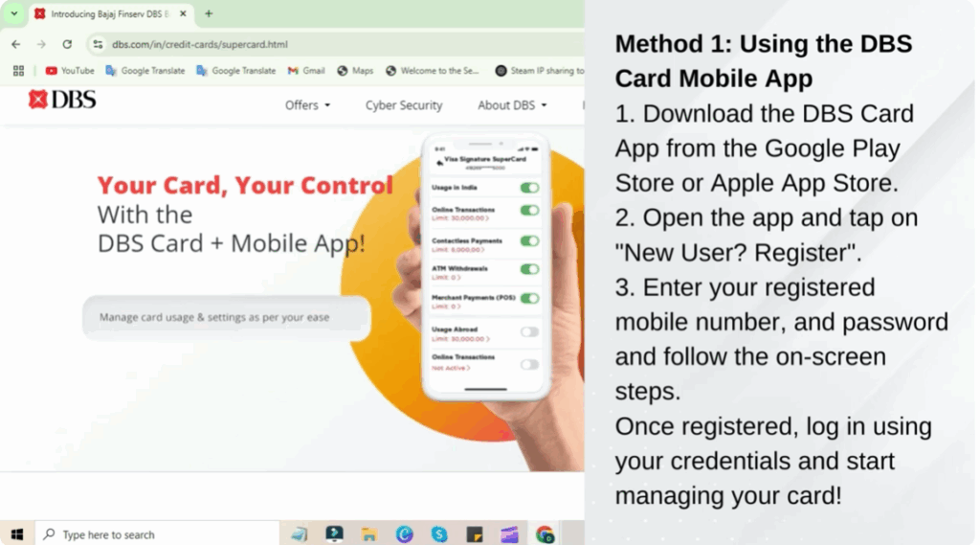Reload the current page
This screenshot has height=545, width=980.
click(67, 44)
